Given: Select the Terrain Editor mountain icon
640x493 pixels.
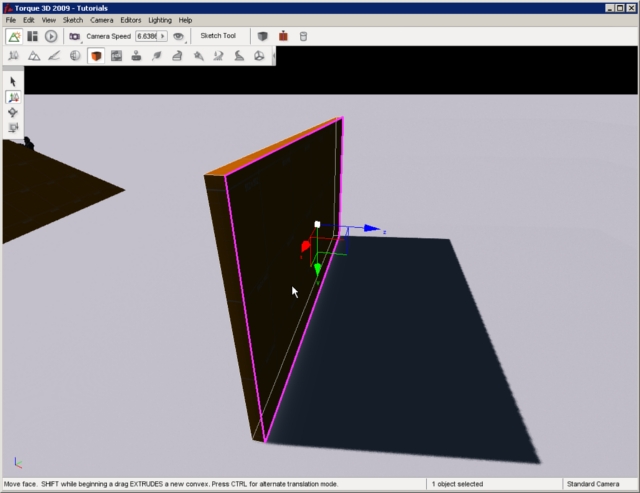Looking at the screenshot, I should coord(33,56).
